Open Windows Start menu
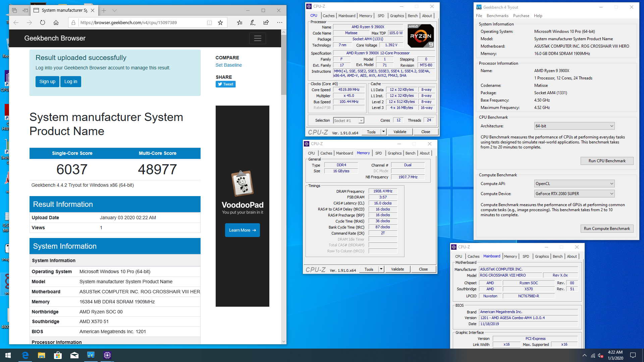The width and height of the screenshot is (644, 362). pyautogui.click(x=8, y=355)
